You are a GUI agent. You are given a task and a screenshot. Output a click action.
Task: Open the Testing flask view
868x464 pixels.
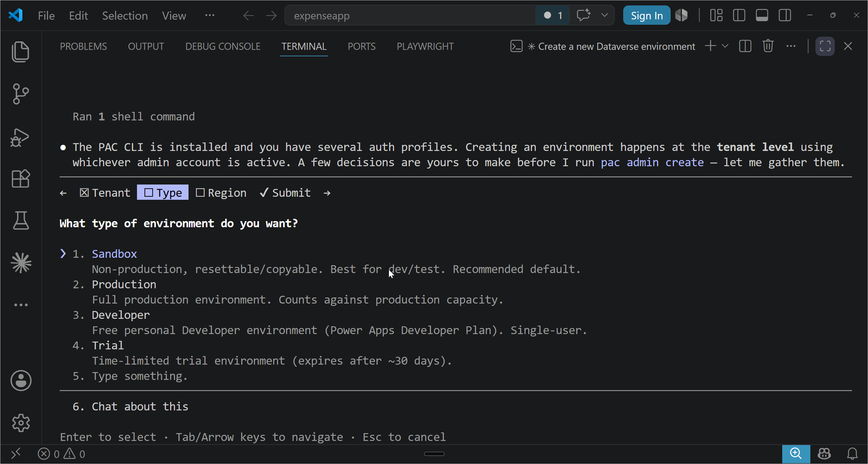(21, 220)
